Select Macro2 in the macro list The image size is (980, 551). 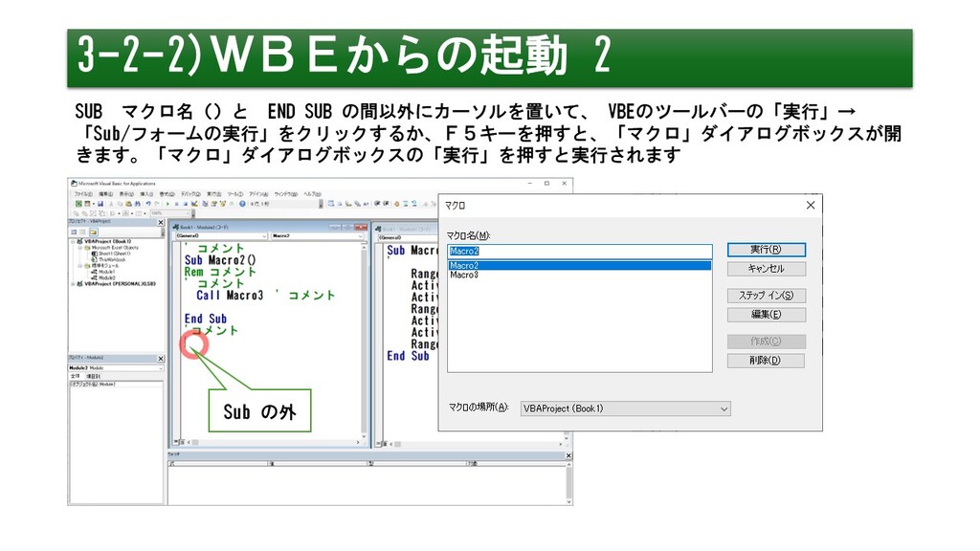pyautogui.click(x=579, y=266)
